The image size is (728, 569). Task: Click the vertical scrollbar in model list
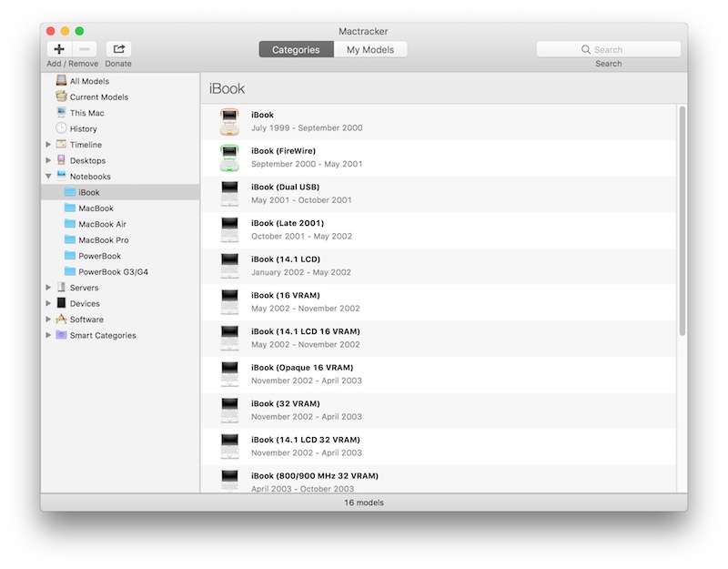click(682, 218)
